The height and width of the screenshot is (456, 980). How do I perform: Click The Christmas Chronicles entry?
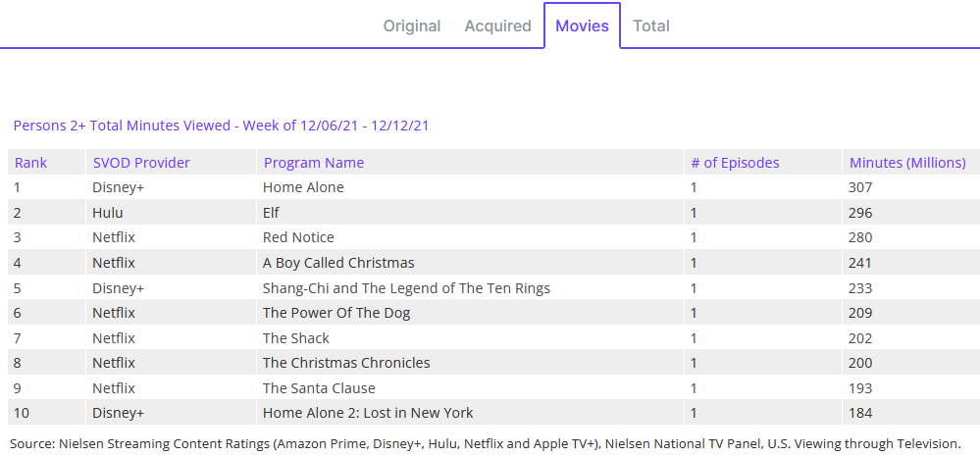[x=346, y=363]
